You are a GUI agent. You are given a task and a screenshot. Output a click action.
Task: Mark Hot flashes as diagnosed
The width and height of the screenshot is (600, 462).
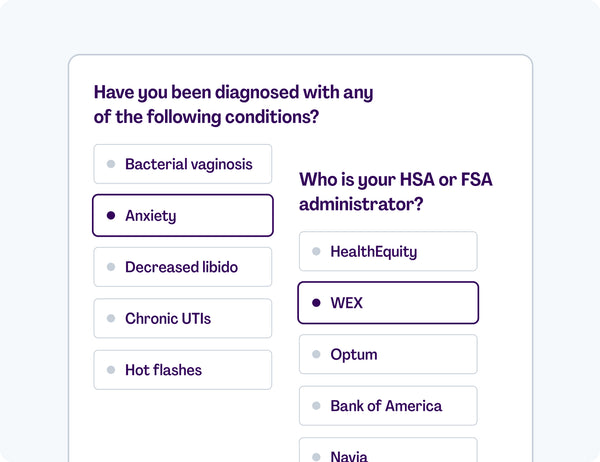point(183,370)
